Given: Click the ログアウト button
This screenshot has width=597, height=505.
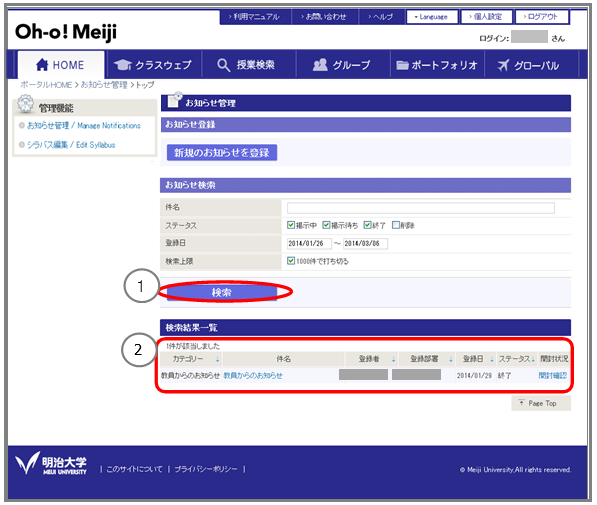Looking at the screenshot, I should click(x=542, y=17).
